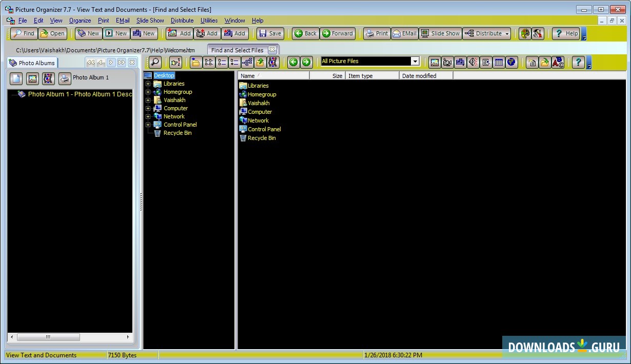Click the spreadsheet table filter icon

[x=499, y=62]
